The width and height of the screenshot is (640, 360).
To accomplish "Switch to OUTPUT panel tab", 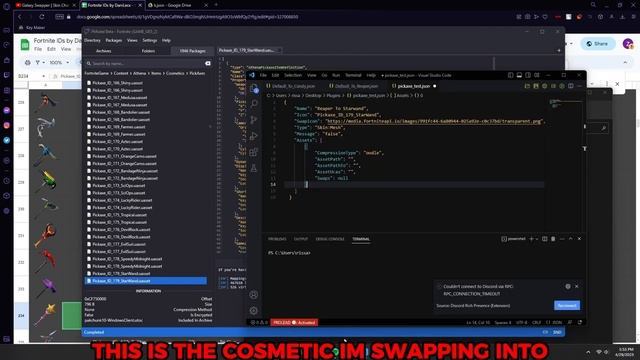I will 301,239.
